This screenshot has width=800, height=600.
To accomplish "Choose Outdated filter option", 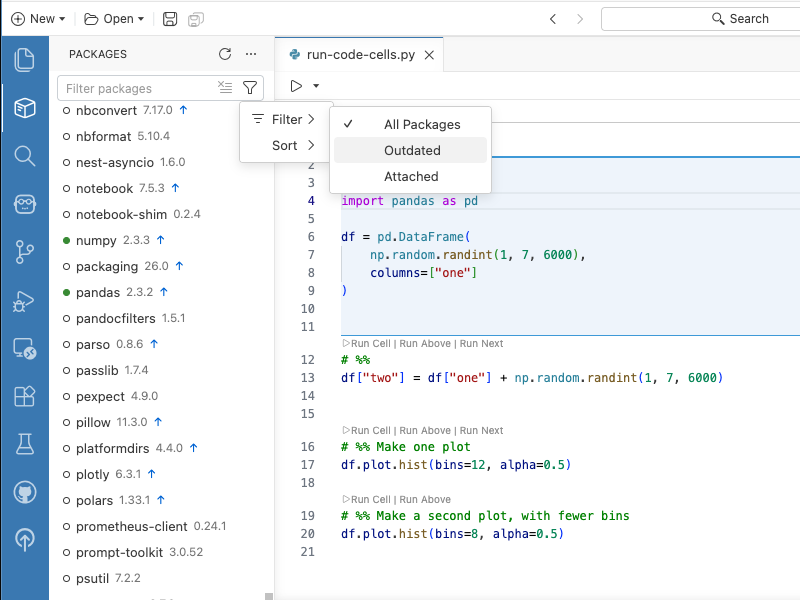I will 410,151.
